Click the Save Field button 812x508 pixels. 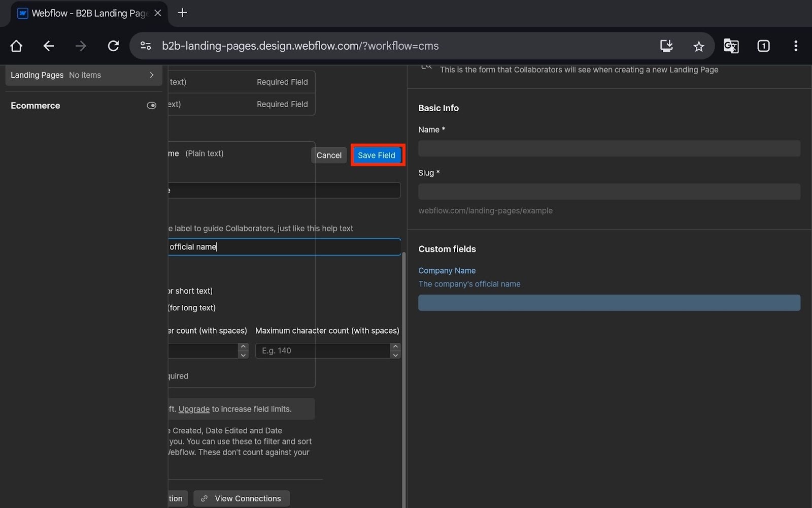pos(376,155)
